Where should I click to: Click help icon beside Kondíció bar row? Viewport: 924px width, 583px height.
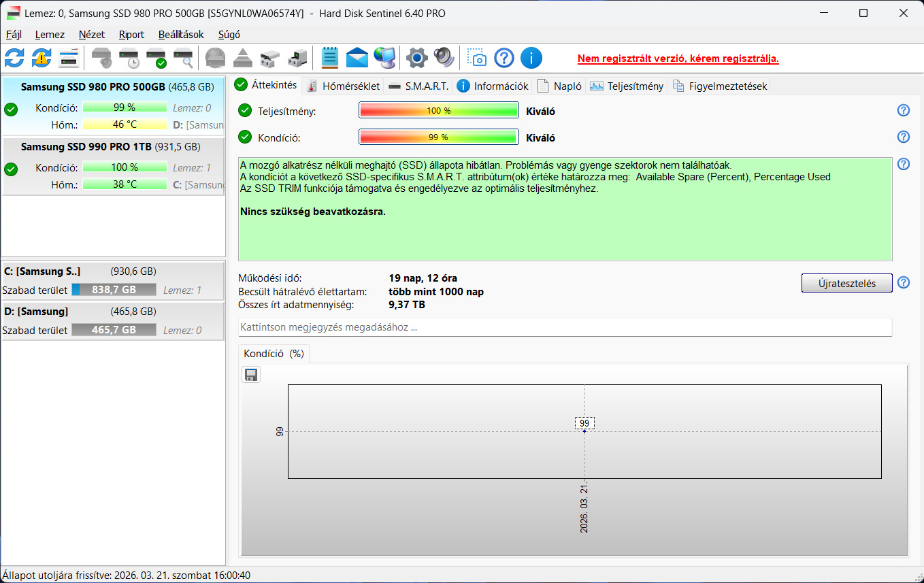[x=904, y=137]
